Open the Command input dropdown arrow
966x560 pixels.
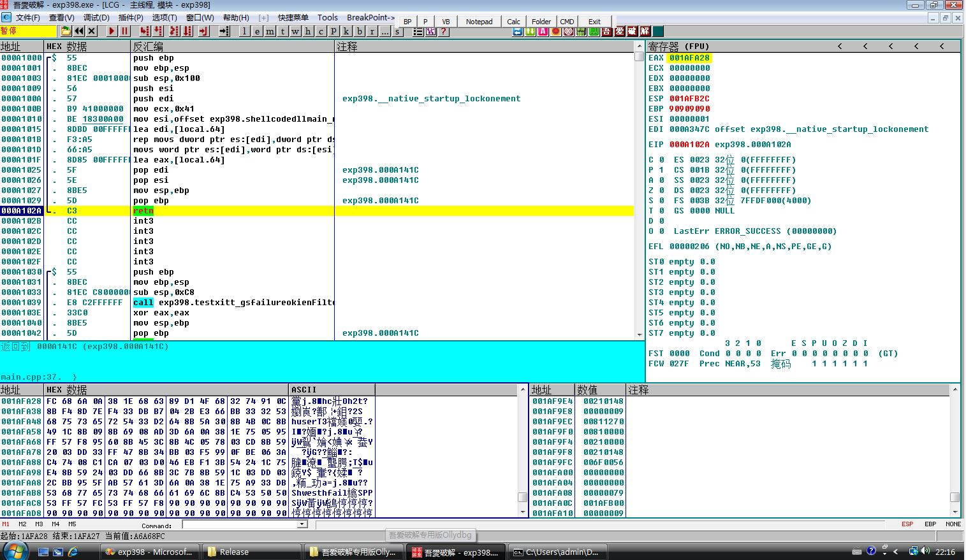(302, 524)
